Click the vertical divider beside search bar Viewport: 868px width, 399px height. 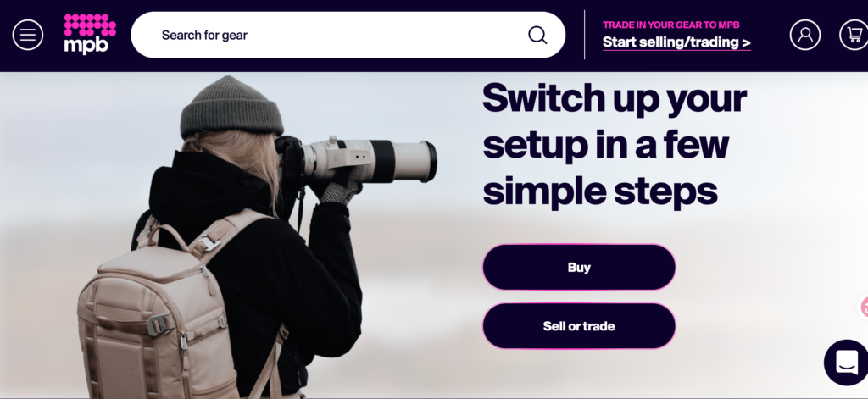click(585, 35)
